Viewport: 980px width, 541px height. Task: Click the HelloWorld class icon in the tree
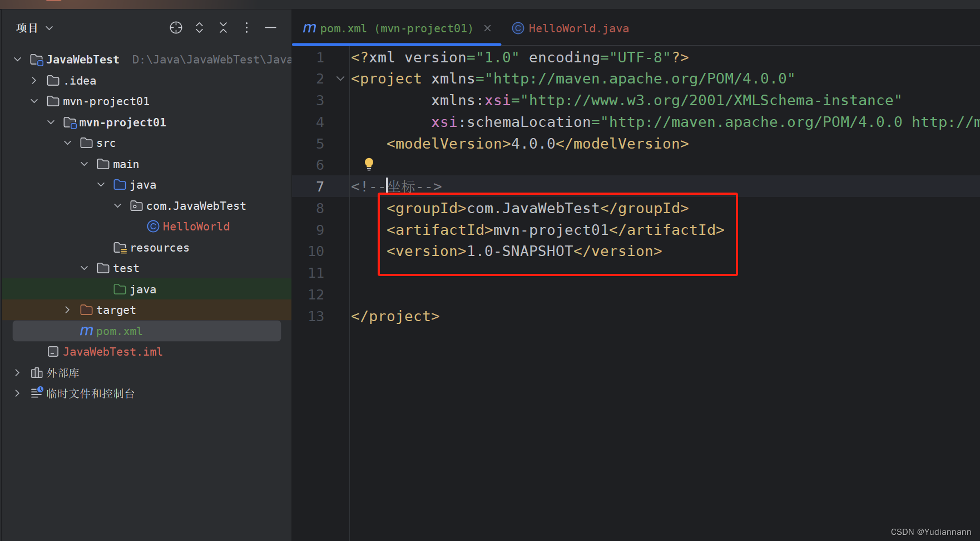(x=152, y=226)
